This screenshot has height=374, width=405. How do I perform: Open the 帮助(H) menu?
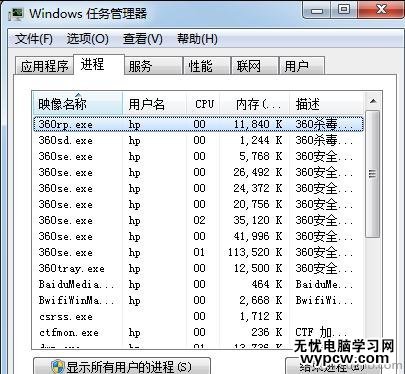tap(197, 39)
